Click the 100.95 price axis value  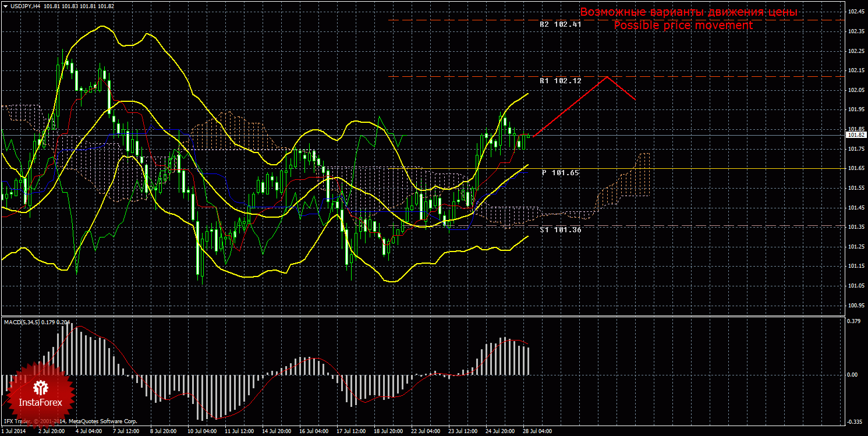point(856,305)
